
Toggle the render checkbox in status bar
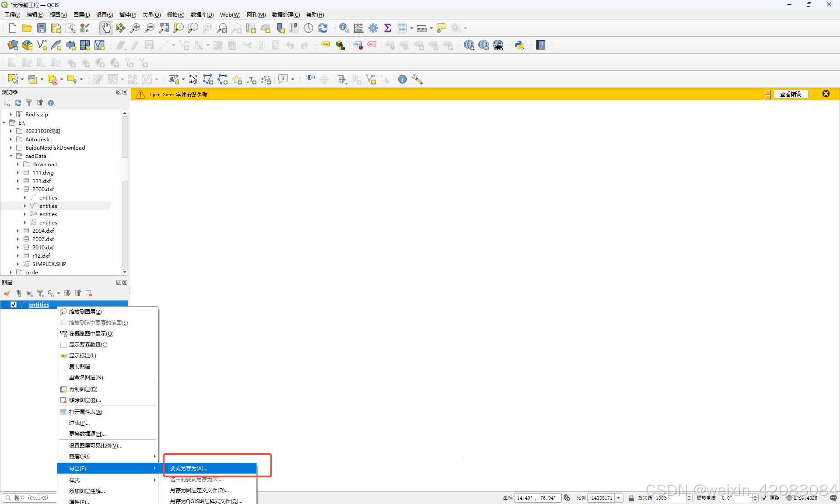764,498
